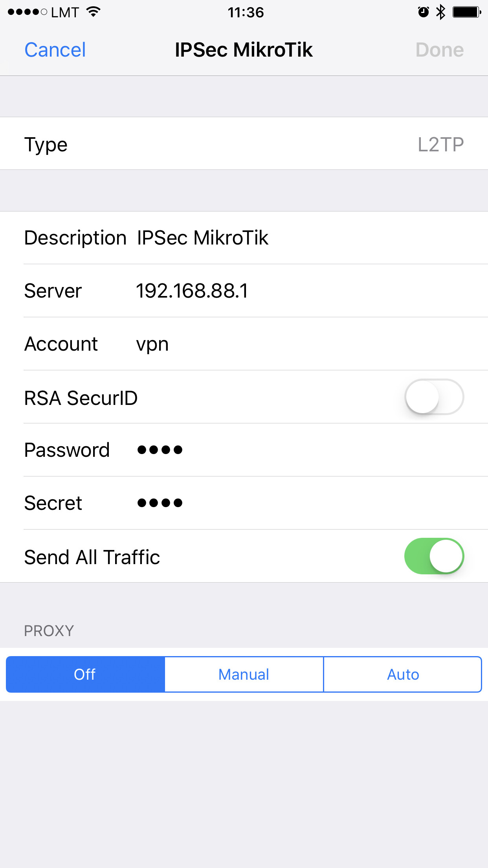
Task: Enable the RSA SecurID switch
Action: 434,397
